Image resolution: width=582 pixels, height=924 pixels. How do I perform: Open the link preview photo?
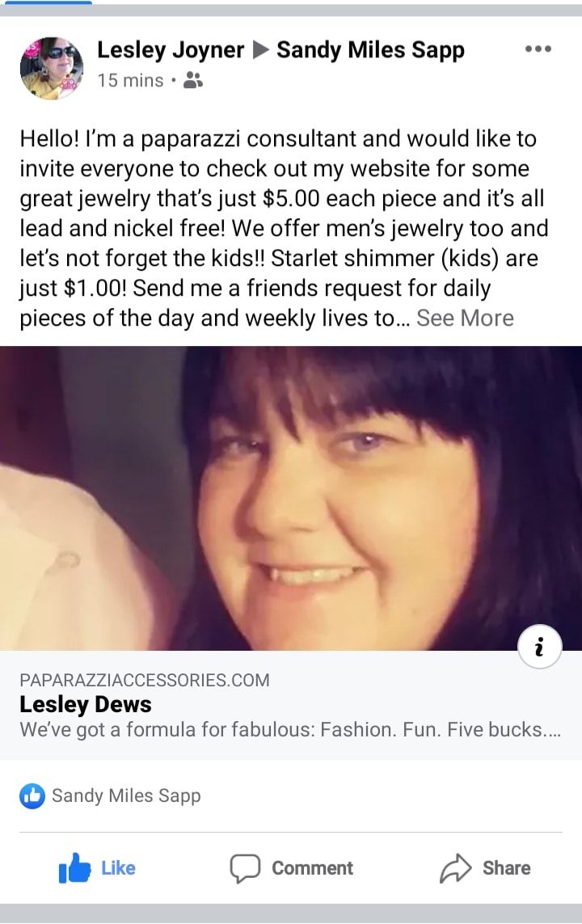point(291,498)
